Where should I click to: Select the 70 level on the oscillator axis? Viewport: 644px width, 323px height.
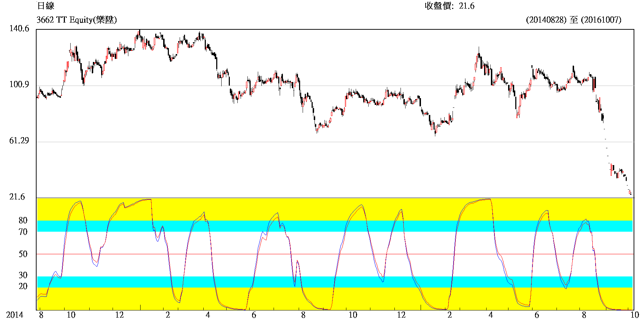(x=23, y=232)
